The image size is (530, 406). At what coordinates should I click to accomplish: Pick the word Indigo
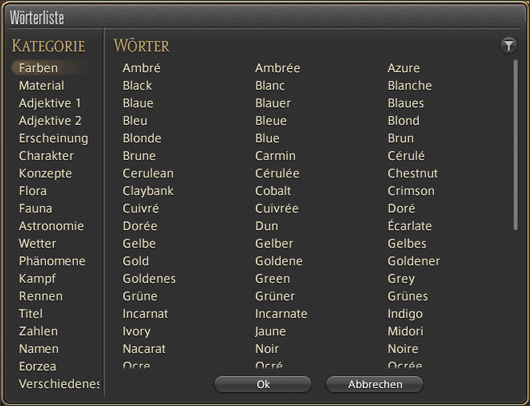tap(405, 314)
